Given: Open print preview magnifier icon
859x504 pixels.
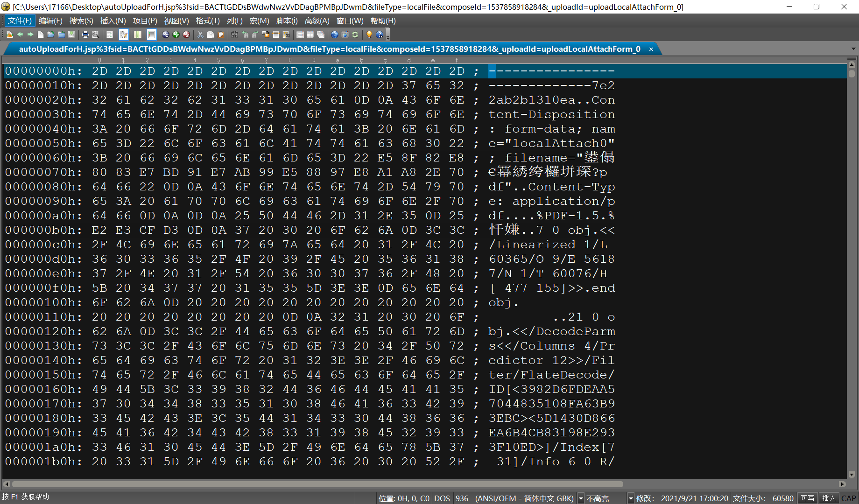Looking at the screenshot, I should pos(96,35).
